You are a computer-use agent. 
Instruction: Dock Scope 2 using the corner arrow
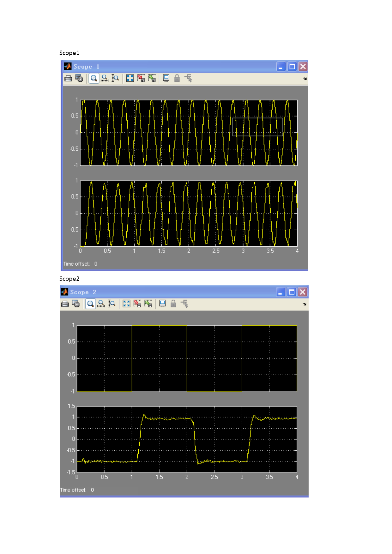tap(305, 304)
